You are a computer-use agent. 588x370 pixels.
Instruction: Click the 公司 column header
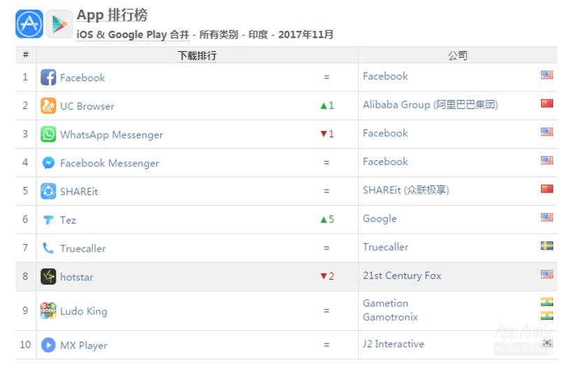coord(457,55)
